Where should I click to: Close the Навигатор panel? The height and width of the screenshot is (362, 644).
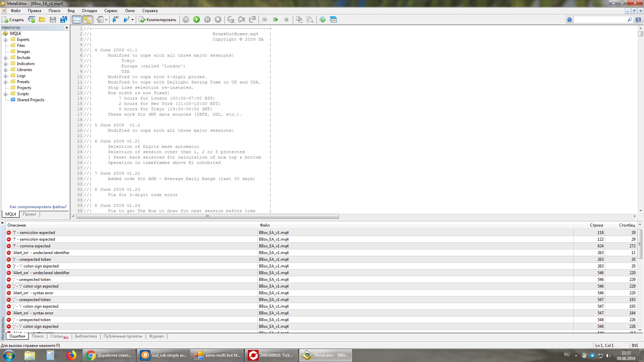click(x=67, y=27)
